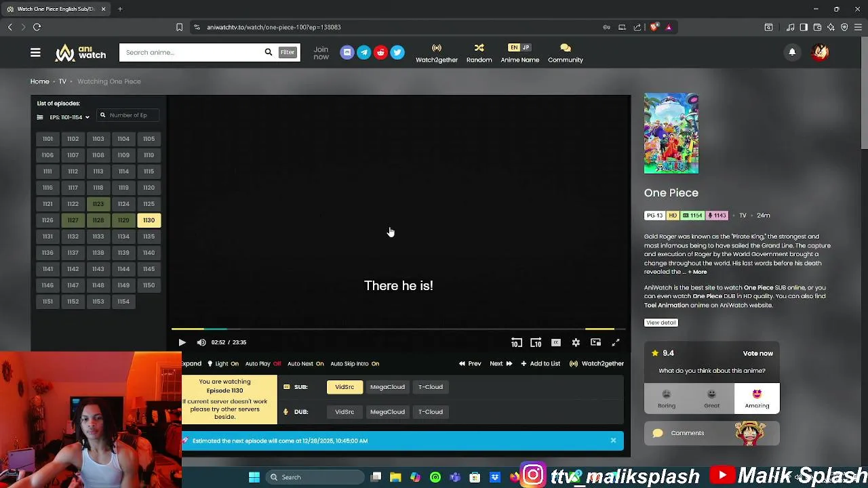Toggle the EN/JP Anime Name language

pyautogui.click(x=520, y=53)
